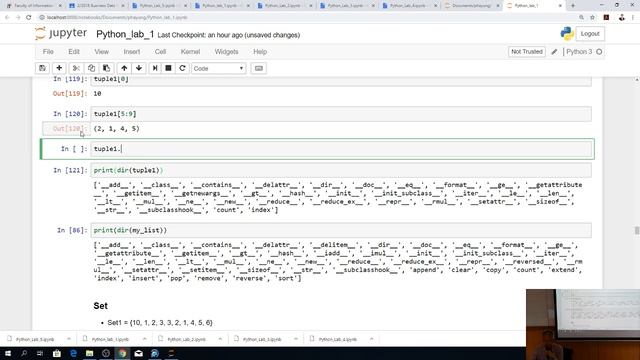Image resolution: width=640 pixels, height=360 pixels.
Task: Click the kernel idle indicator circle
Action: coord(599,52)
